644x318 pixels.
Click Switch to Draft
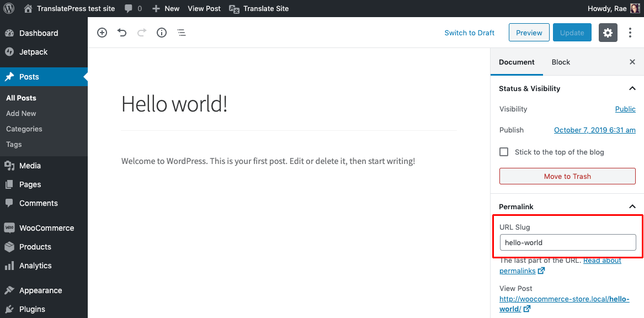coord(469,33)
